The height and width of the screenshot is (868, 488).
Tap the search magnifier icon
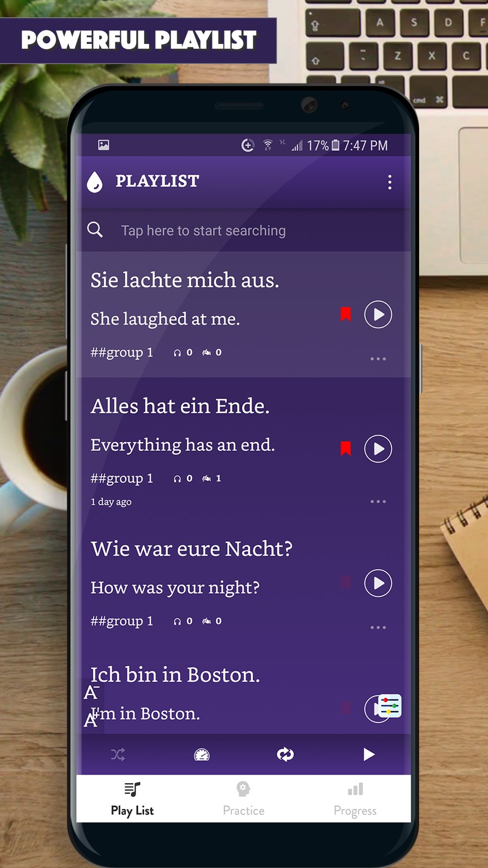tap(95, 230)
